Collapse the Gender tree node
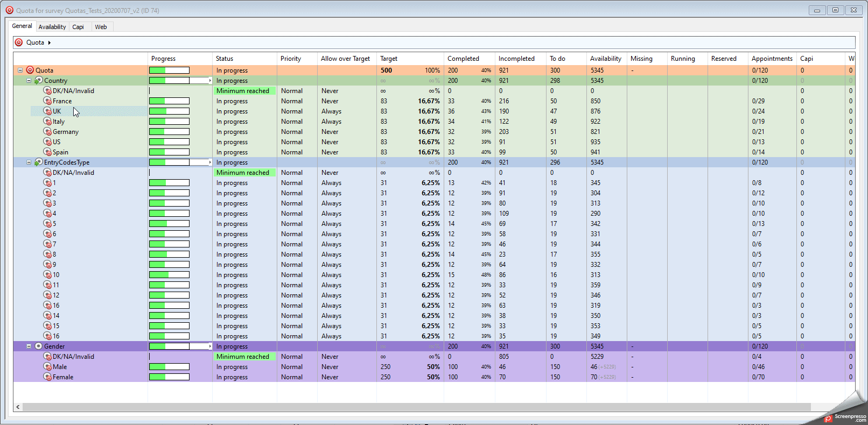Screen dimensions: 868x425 [x=29, y=346]
